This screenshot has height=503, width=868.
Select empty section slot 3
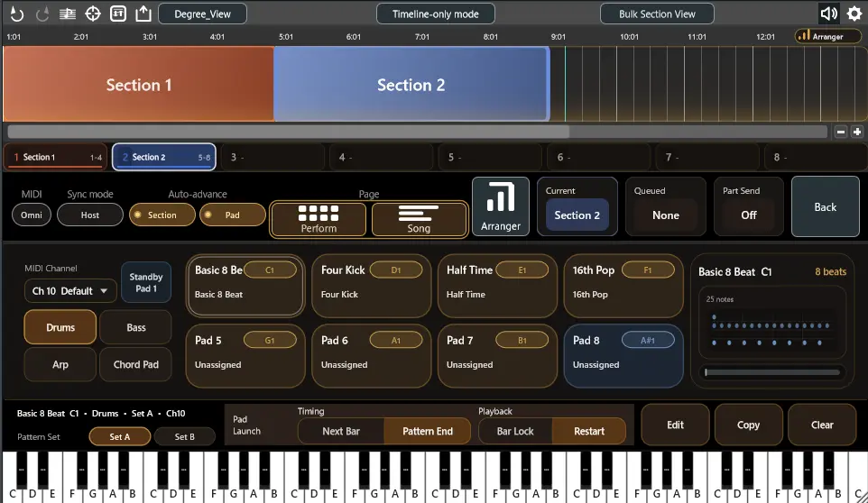point(272,157)
